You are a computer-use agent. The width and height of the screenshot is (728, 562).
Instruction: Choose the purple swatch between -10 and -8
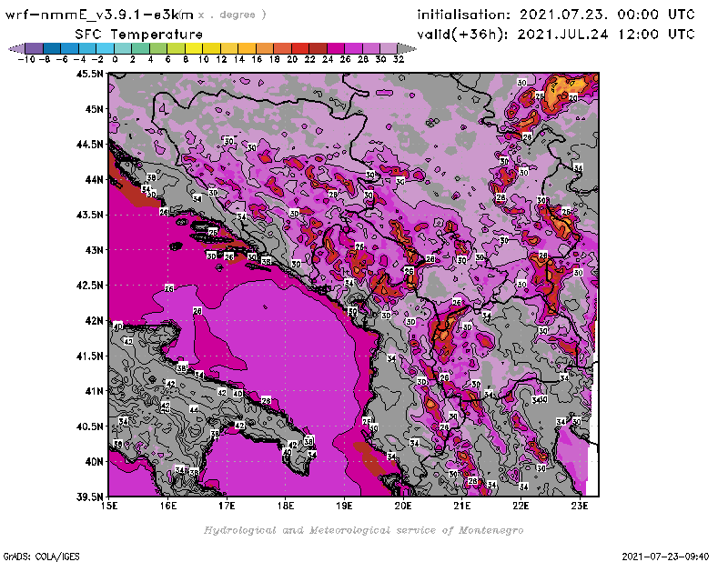34,47
